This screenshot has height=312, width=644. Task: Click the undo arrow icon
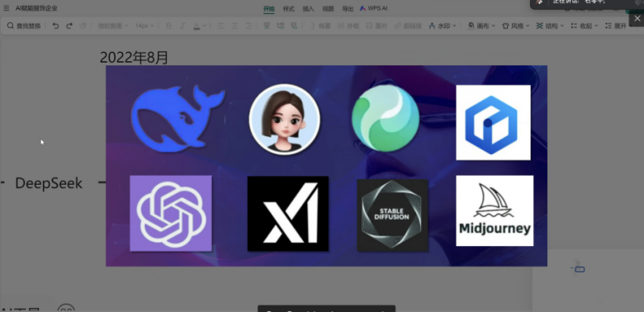click(x=55, y=26)
